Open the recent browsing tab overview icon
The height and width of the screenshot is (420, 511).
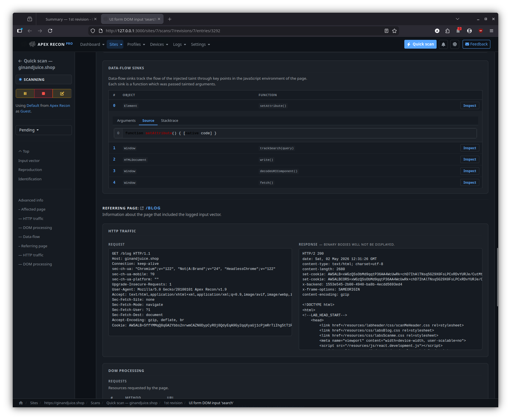[x=30, y=19]
